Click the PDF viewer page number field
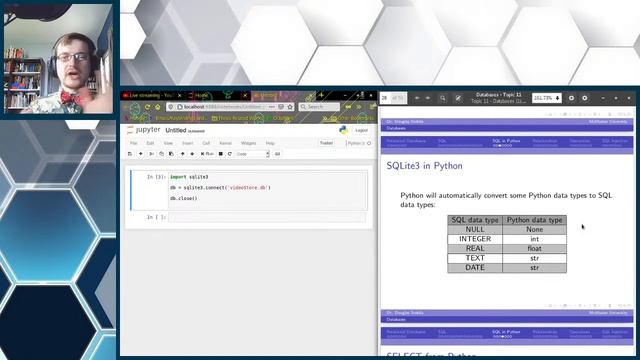640x360 pixels. click(385, 98)
